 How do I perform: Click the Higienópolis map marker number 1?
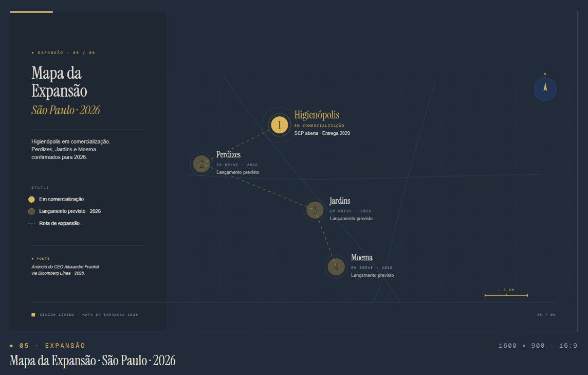coord(280,125)
